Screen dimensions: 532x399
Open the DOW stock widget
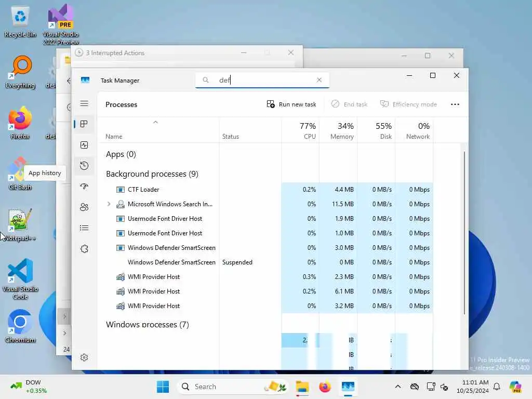click(29, 387)
